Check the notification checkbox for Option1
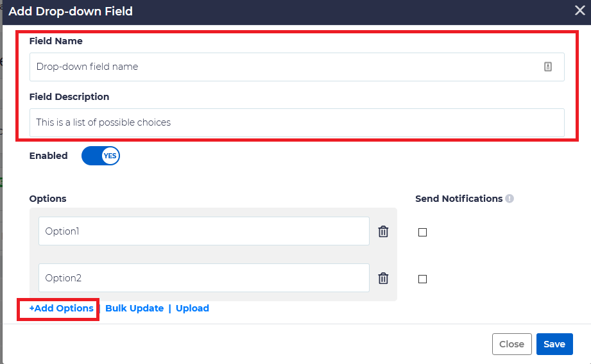Image resolution: width=591 pixels, height=364 pixels. [x=422, y=233]
